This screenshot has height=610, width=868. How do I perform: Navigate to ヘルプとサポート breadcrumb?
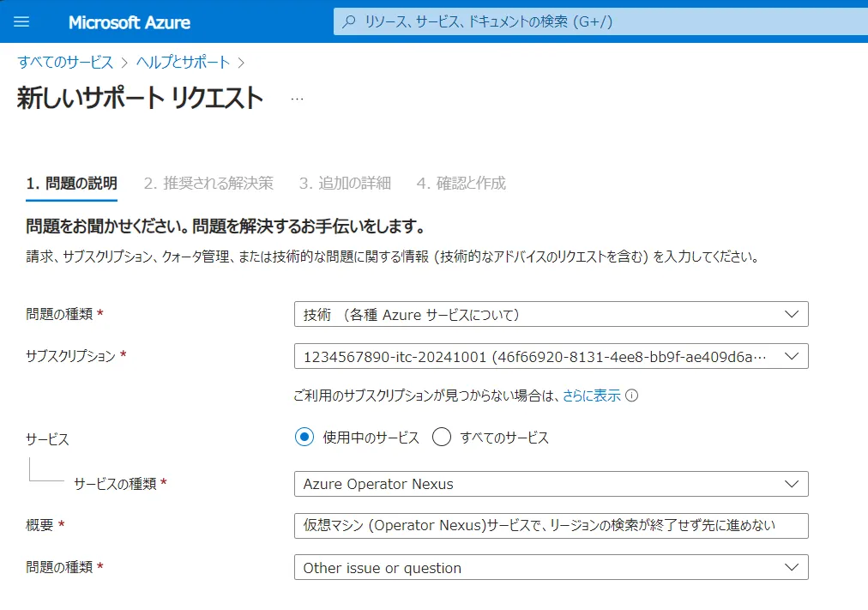pos(184,62)
